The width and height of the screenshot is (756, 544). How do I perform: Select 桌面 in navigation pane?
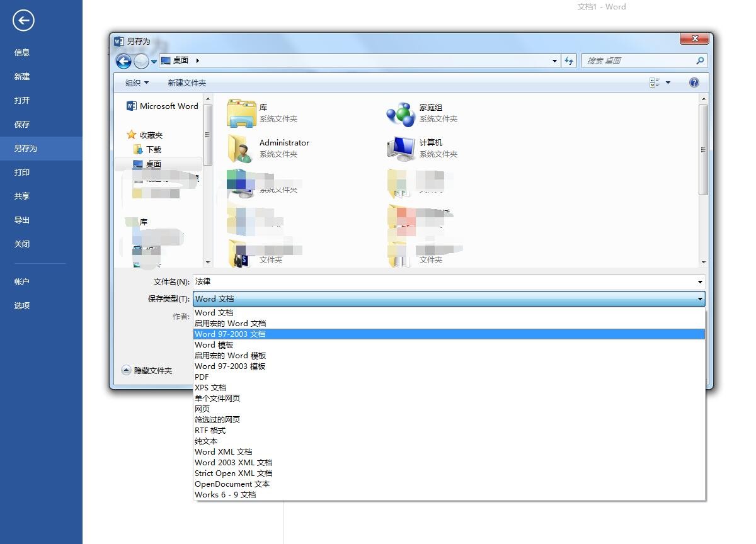point(147,164)
